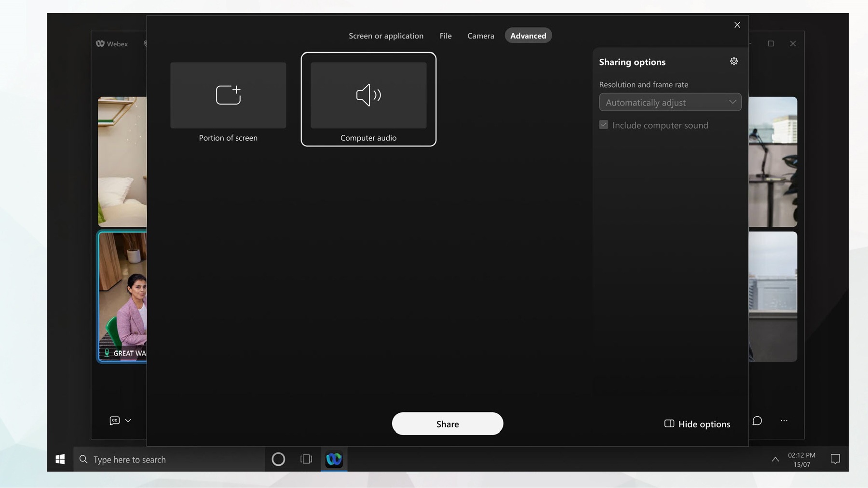Open the chat bubble icon
This screenshot has width=868, height=488.
757,421
